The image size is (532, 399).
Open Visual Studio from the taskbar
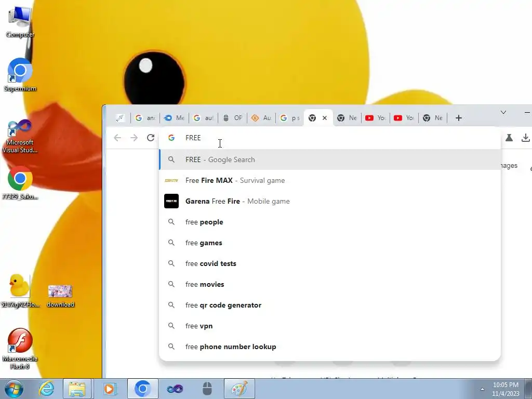coord(175,389)
